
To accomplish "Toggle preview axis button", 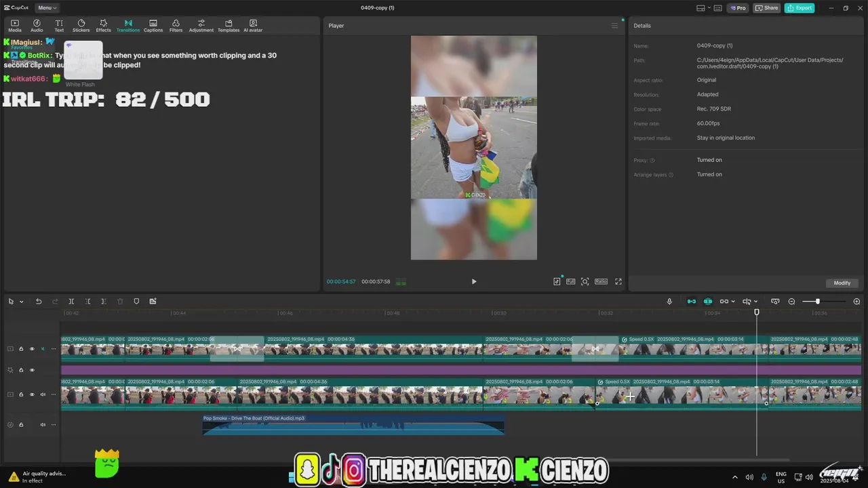I will click(x=747, y=302).
